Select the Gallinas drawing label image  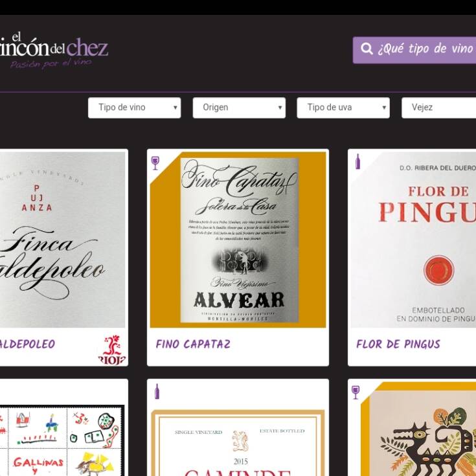62,440
